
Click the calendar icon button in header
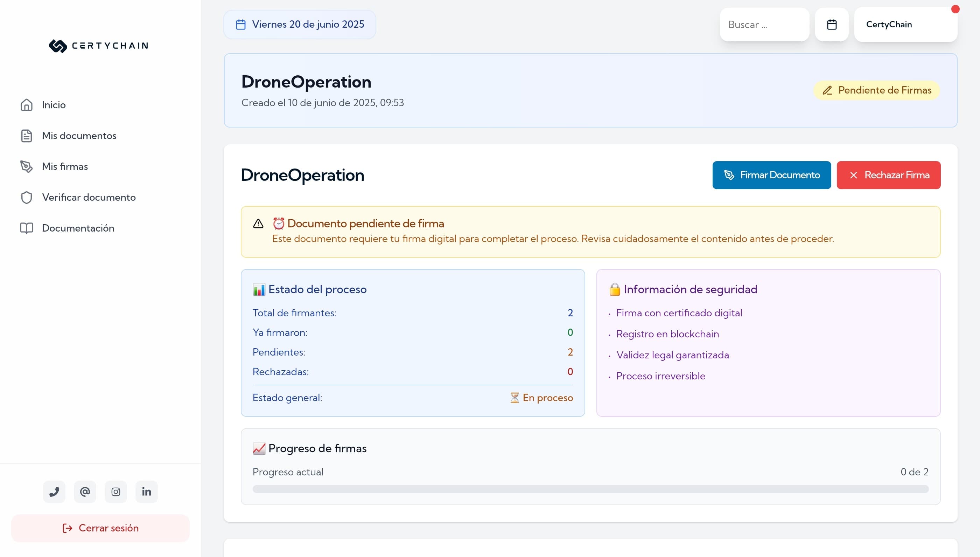coord(832,25)
